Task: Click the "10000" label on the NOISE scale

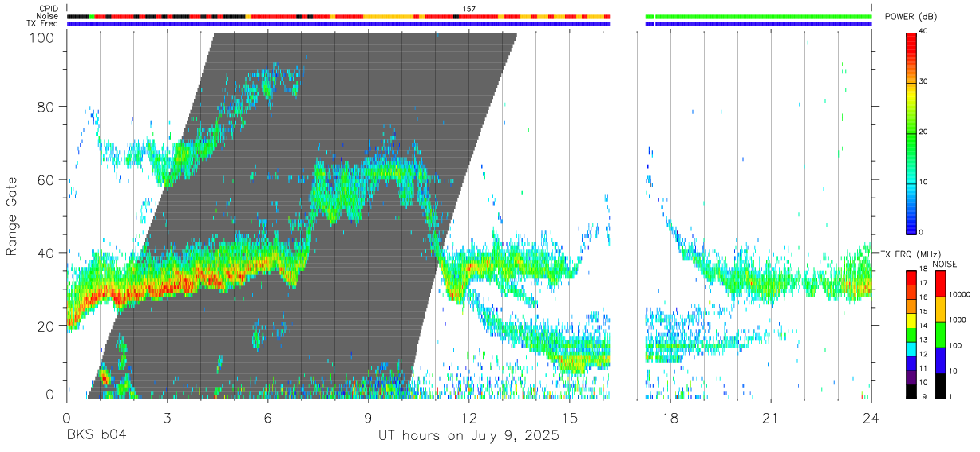Action: pyautogui.click(x=958, y=294)
